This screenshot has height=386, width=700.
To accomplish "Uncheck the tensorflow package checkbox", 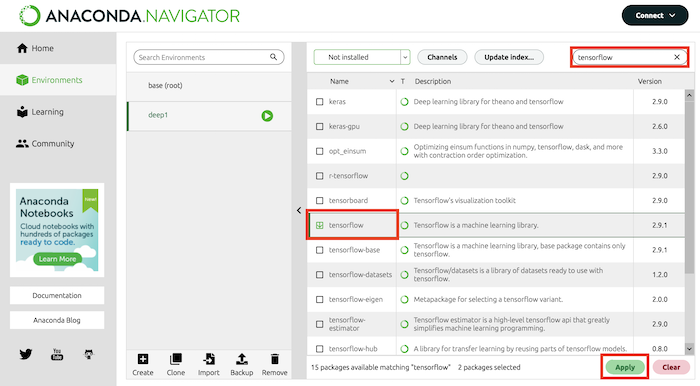I will (320, 225).
